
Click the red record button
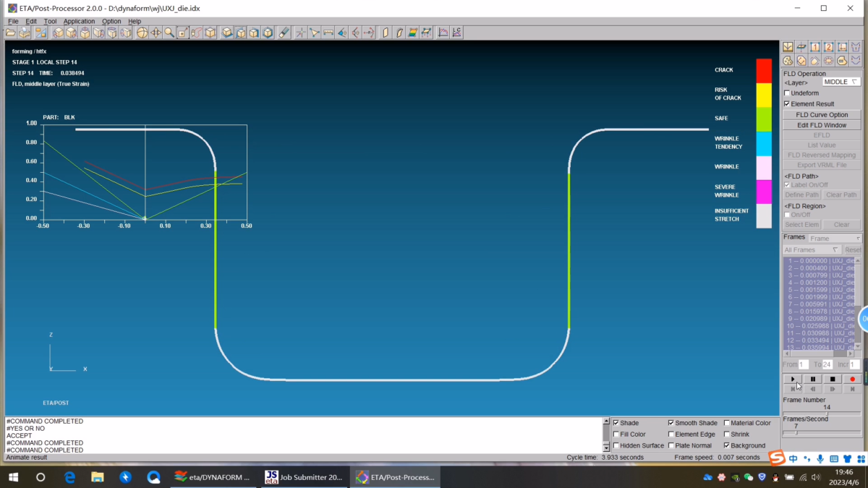[x=852, y=379]
